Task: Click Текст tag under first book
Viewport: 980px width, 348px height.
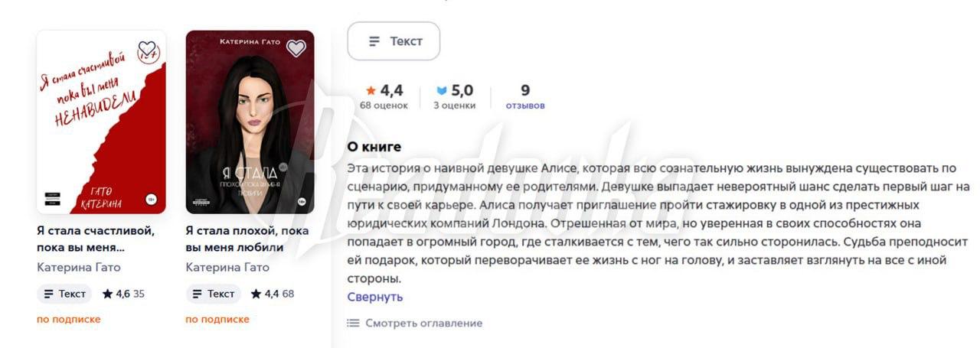Action: [x=64, y=294]
